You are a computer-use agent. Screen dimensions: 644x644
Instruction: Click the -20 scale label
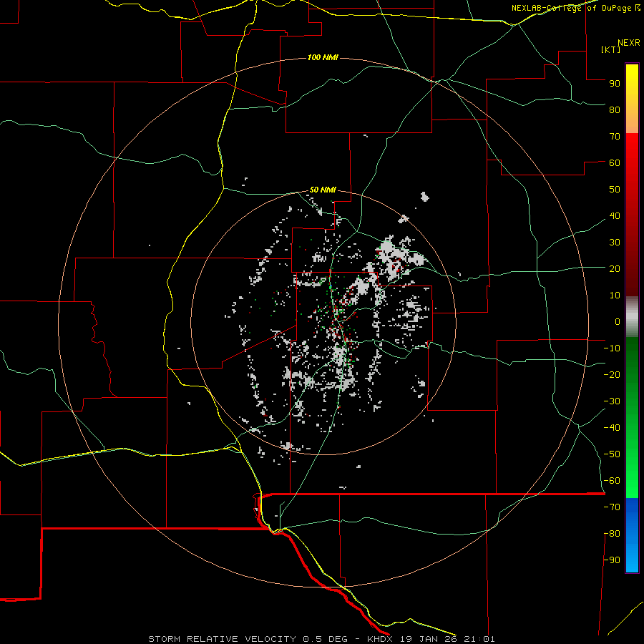[x=612, y=374]
